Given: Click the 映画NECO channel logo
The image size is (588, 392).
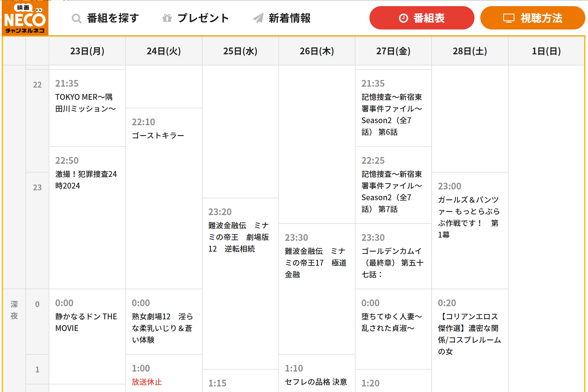Looking at the screenshot, I should pos(25,18).
